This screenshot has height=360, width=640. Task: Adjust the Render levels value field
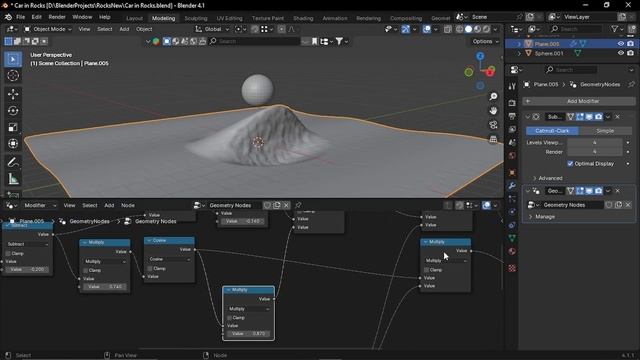coord(595,152)
